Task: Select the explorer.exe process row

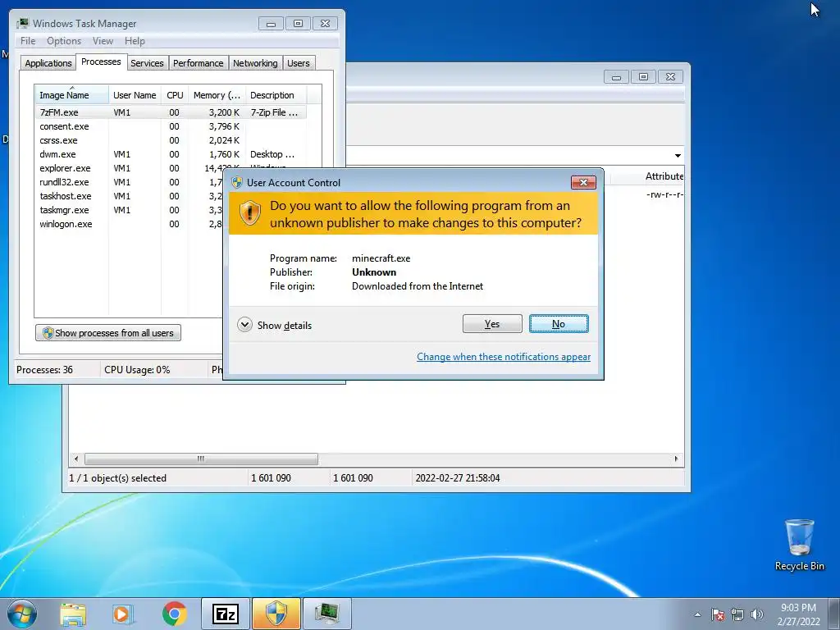Action: (x=129, y=168)
